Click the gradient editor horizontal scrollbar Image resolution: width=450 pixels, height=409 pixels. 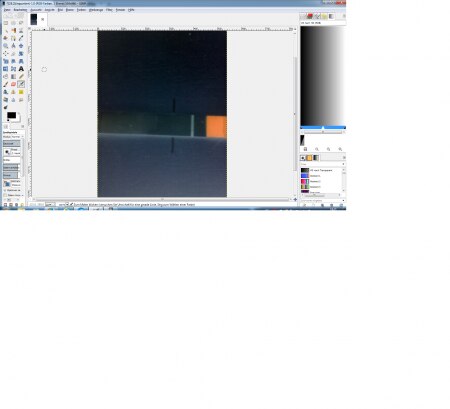pos(322,132)
